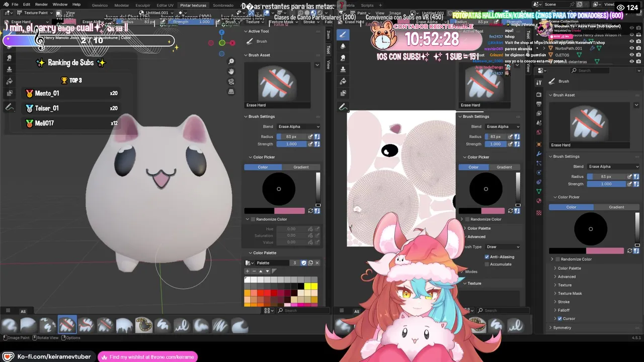The width and height of the screenshot is (644, 362).
Task: Select Gradient tab in right Properties panel
Action: (616, 207)
